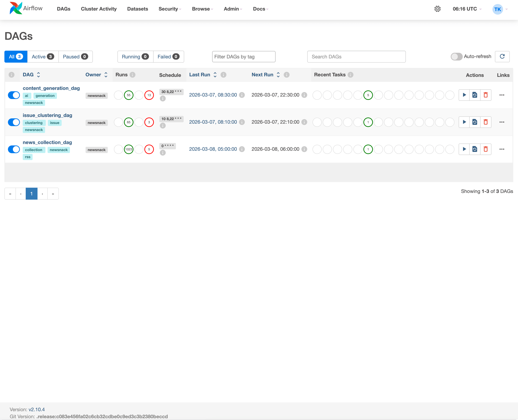Pause content_generation_dag with its toggle switch

(x=14, y=95)
